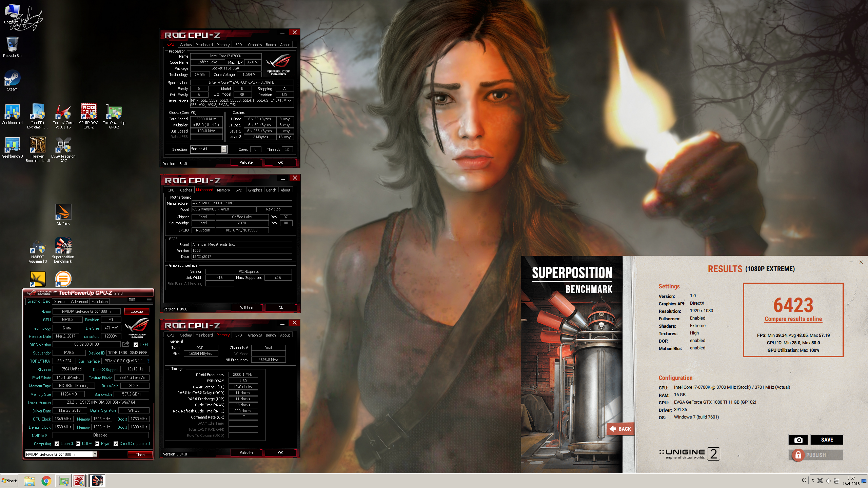The height and width of the screenshot is (488, 868).
Task: Click the CS language indicator in the taskbar
Action: 804,480
